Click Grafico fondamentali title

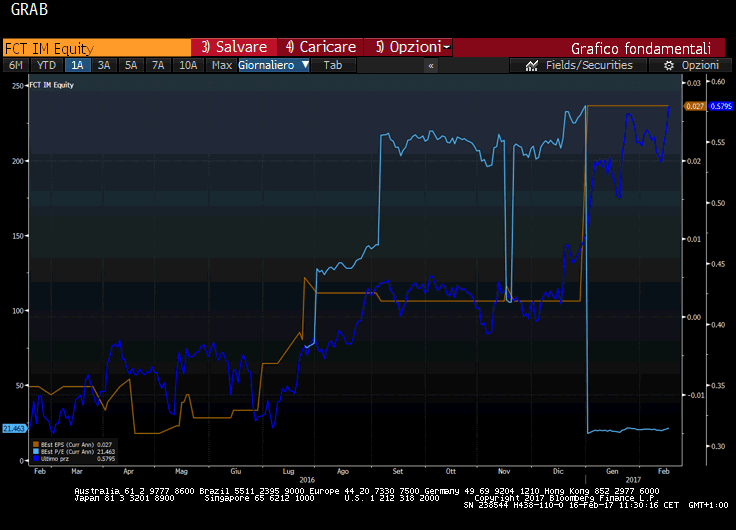pyautogui.click(x=640, y=47)
